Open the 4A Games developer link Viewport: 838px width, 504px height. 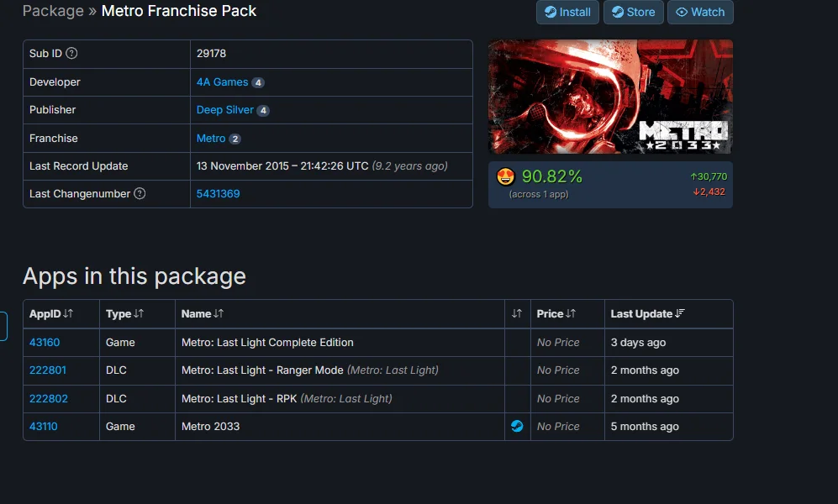pyautogui.click(x=223, y=82)
